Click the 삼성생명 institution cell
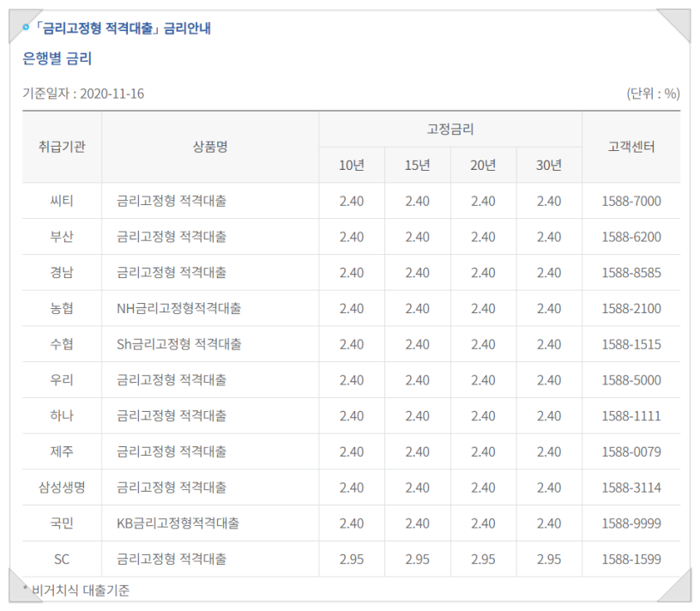This screenshot has width=700, height=611. (x=62, y=487)
